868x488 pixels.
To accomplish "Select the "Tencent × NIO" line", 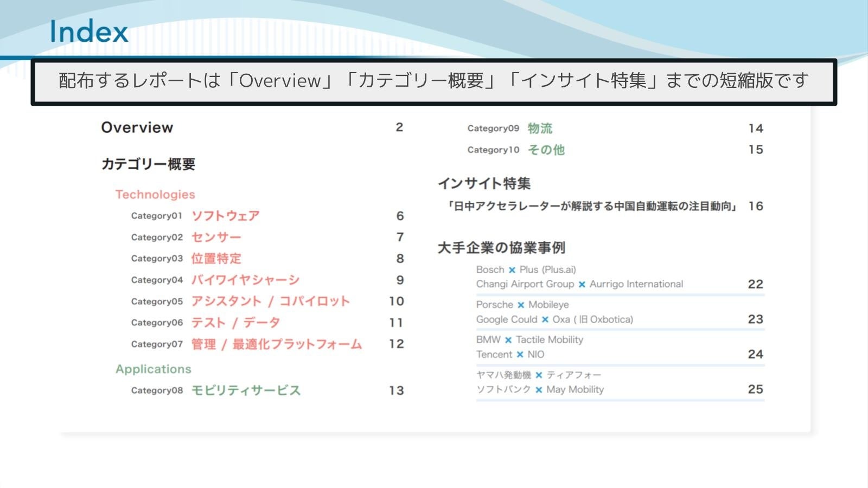I will tap(510, 354).
